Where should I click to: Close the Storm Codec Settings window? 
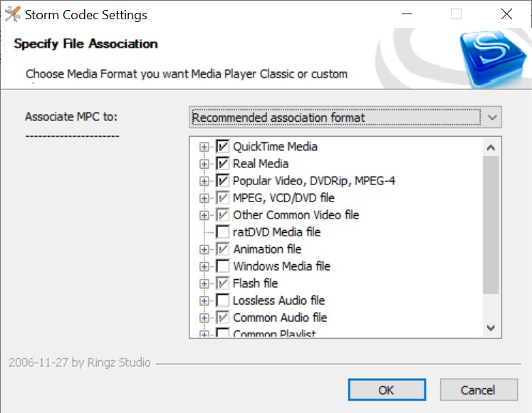click(x=506, y=14)
